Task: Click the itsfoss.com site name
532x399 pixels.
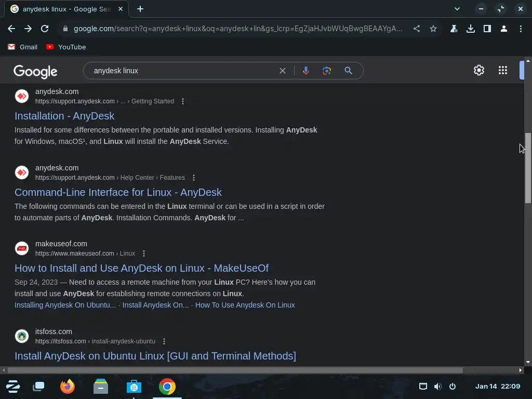Action: tap(54, 331)
